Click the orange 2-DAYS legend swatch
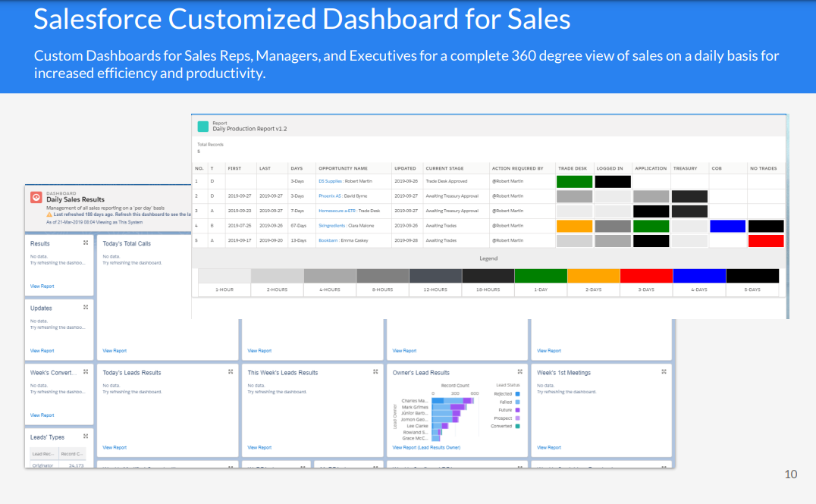 pyautogui.click(x=594, y=276)
